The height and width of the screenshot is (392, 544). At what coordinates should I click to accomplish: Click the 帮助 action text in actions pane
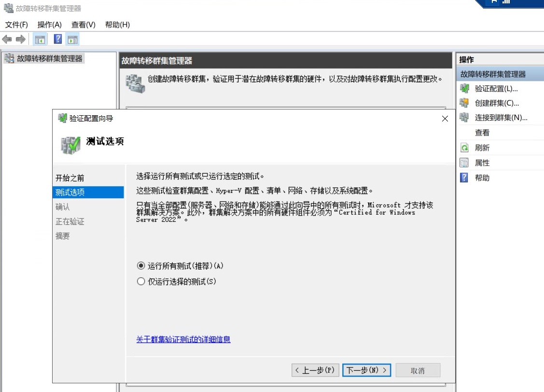[x=482, y=177]
